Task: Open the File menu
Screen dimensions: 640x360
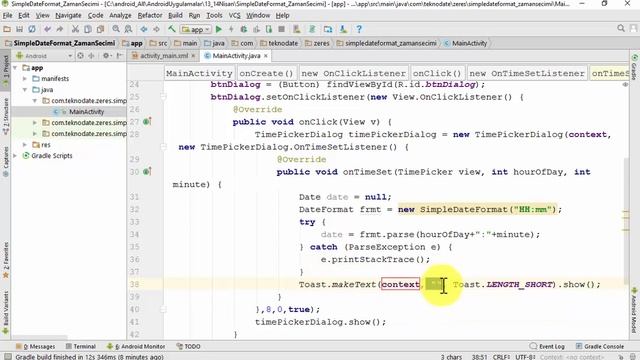Action: click(7, 16)
